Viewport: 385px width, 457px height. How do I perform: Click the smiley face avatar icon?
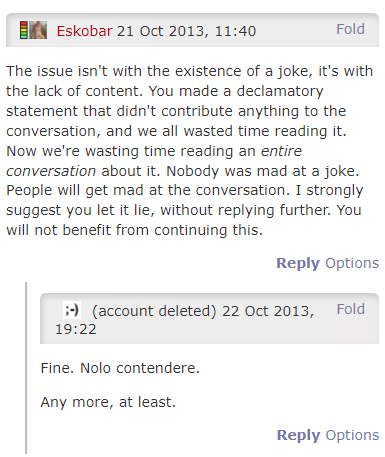tap(72, 310)
